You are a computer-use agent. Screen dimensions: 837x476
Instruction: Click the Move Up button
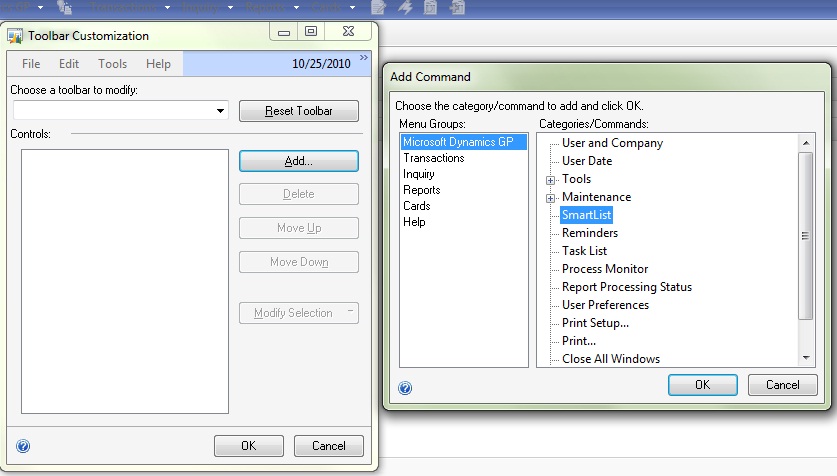click(299, 228)
